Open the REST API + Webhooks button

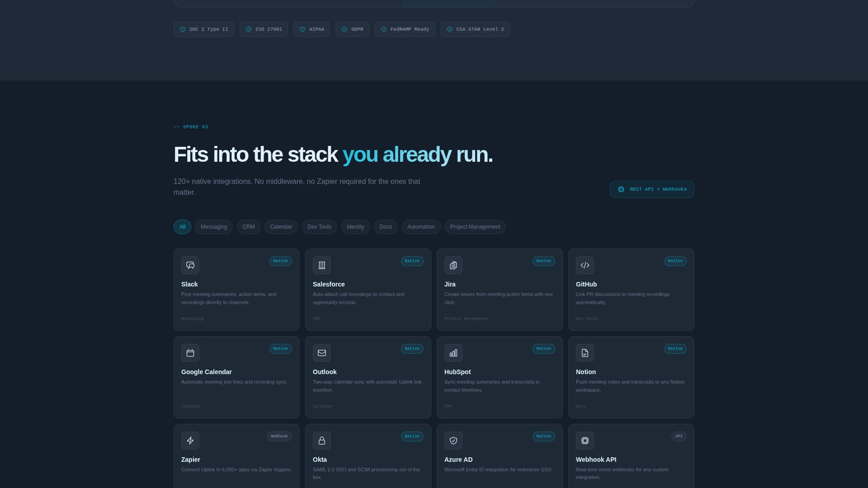tap(652, 189)
